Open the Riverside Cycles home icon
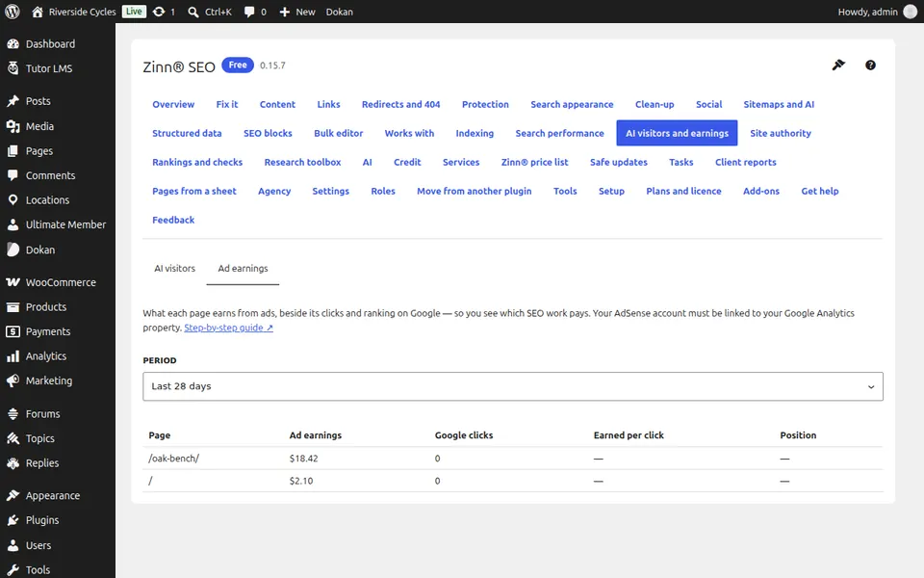Screen dimensions: 924x578 pos(38,12)
